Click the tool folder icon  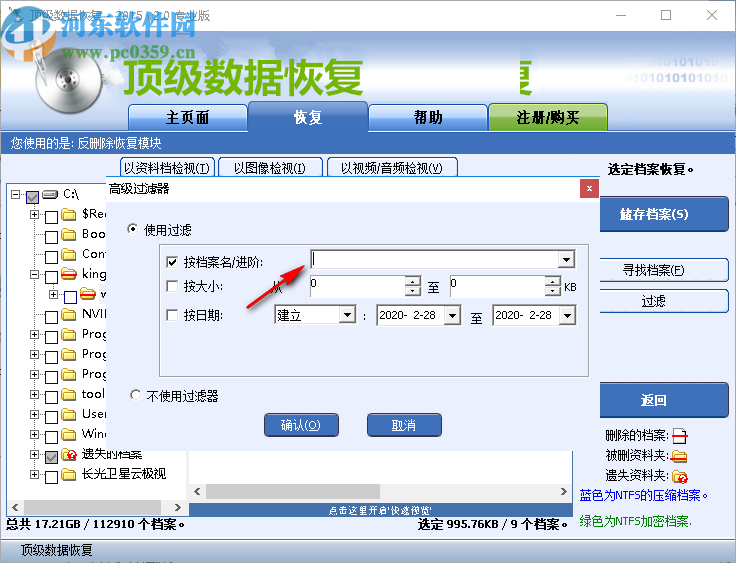coord(69,394)
